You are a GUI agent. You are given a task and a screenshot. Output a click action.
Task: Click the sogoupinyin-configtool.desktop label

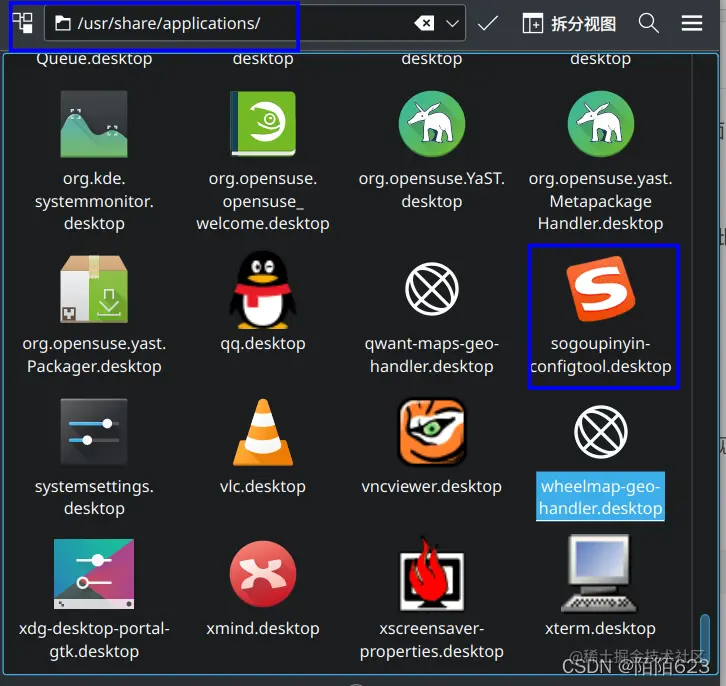pos(601,355)
